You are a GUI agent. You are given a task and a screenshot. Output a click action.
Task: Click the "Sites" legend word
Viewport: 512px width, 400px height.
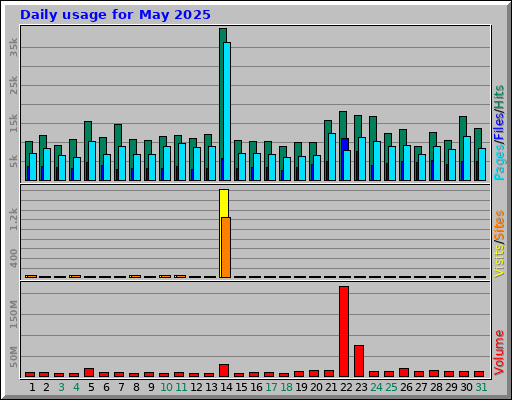[x=499, y=225]
